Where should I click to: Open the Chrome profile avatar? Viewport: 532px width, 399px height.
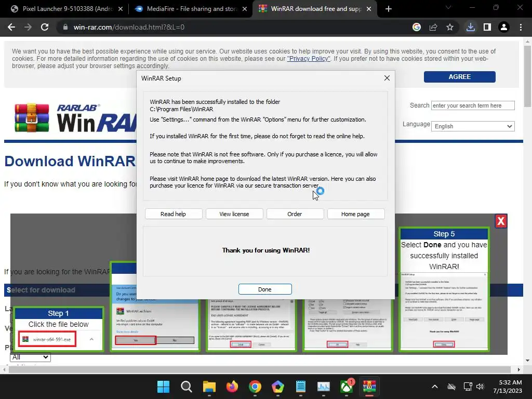coord(504,27)
